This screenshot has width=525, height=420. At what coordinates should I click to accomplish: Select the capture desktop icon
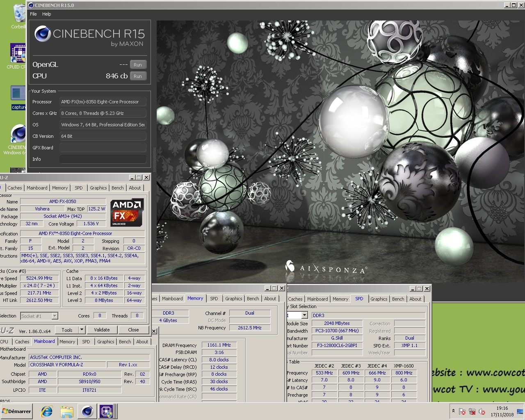pyautogui.click(x=18, y=98)
